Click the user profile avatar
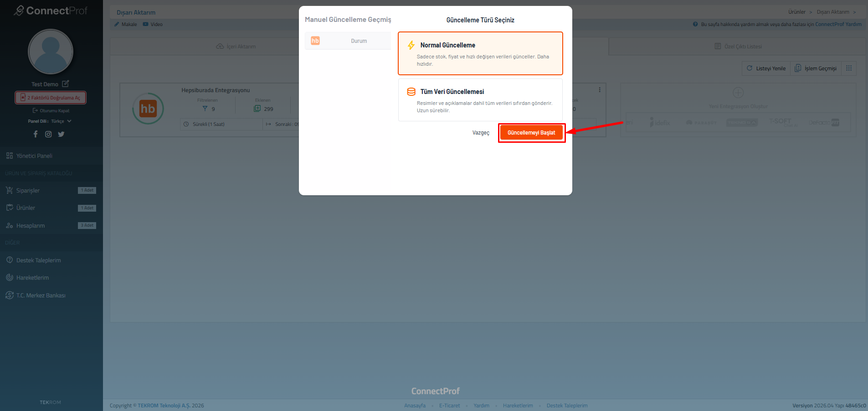Viewport: 868px width, 411px height. click(x=51, y=52)
